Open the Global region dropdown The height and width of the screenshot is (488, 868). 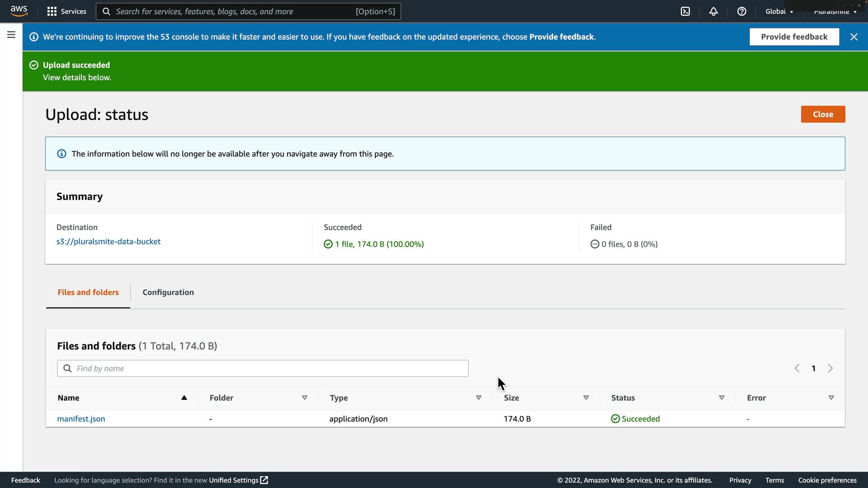pos(779,11)
